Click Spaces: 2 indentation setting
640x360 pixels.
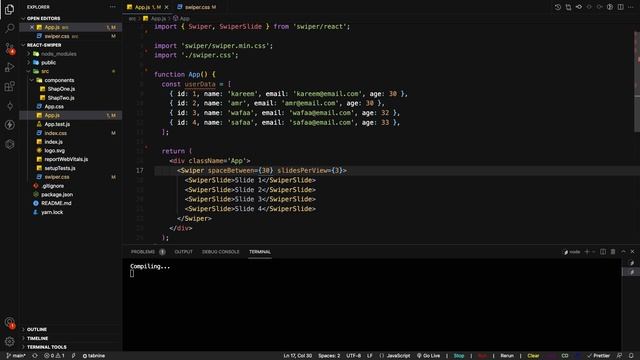coord(329,356)
